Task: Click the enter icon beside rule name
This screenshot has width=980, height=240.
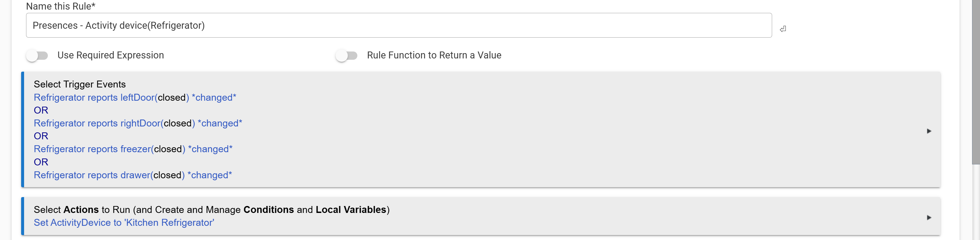Action: (783, 29)
